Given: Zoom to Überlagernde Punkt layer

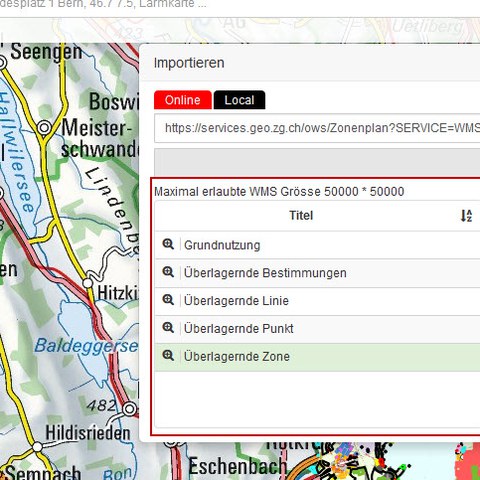Looking at the screenshot, I should pyautogui.click(x=168, y=328).
